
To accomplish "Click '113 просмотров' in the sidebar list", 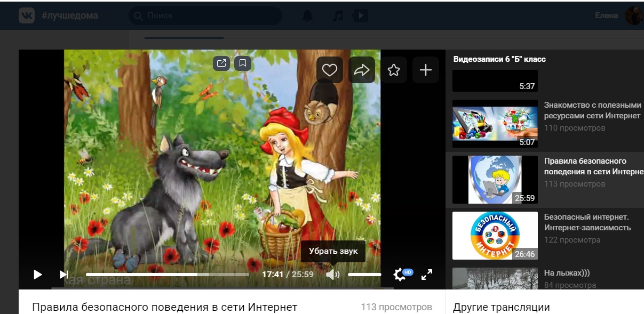I will [575, 184].
